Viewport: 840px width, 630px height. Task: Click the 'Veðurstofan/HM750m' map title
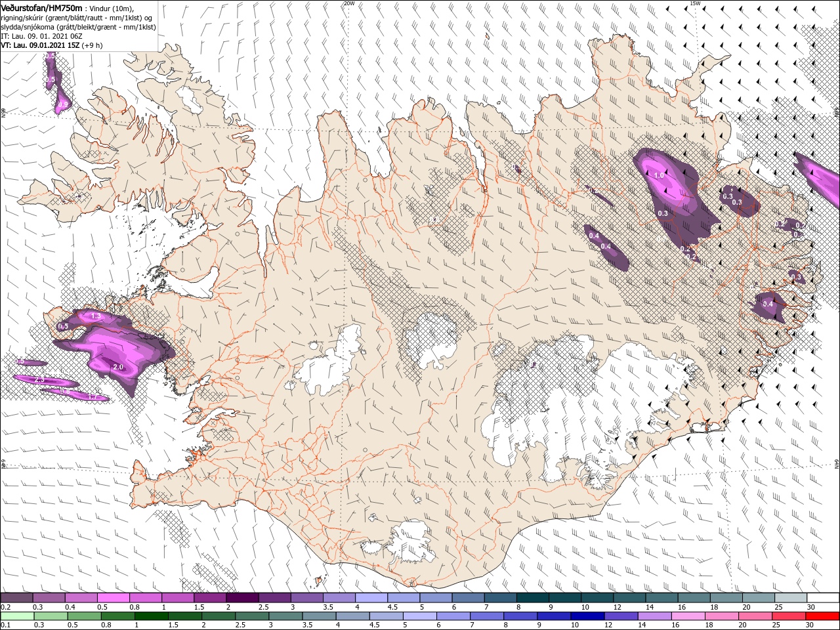coord(42,7)
